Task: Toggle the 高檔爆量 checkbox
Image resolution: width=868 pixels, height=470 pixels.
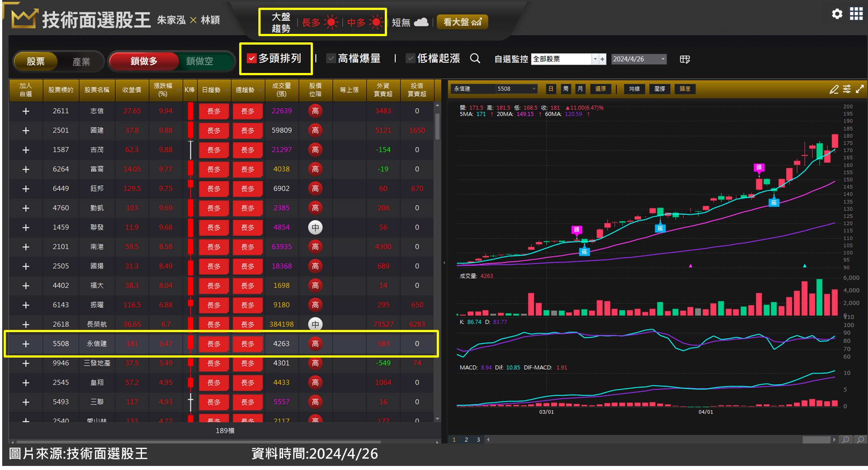Action: pos(331,58)
